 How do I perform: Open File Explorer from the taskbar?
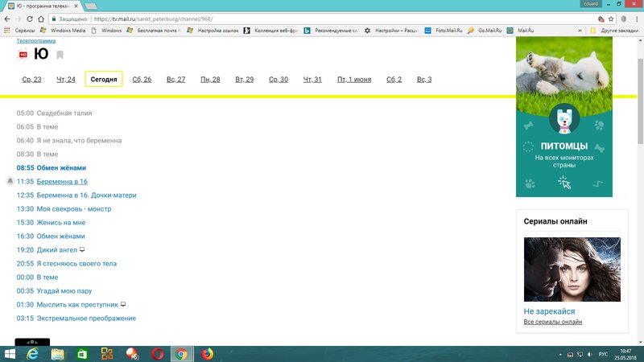58,354
